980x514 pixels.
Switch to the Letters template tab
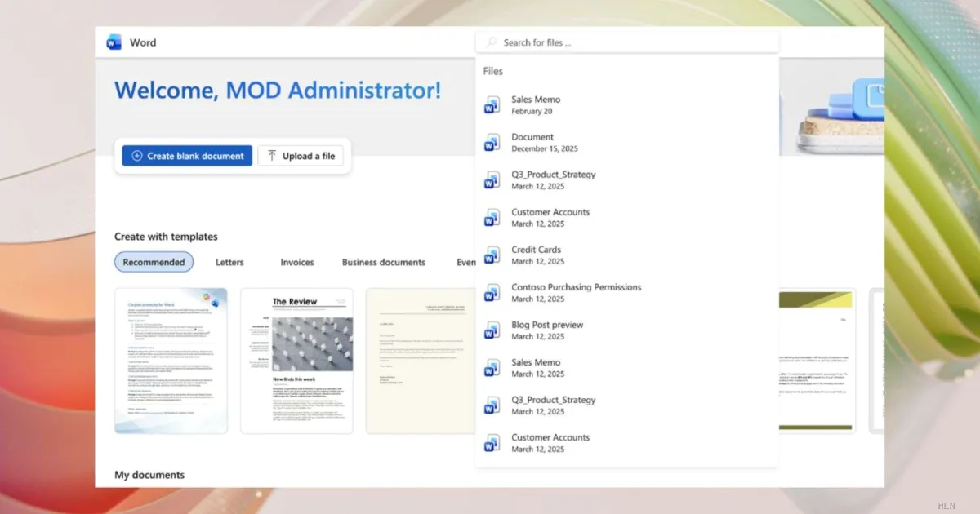[229, 262]
